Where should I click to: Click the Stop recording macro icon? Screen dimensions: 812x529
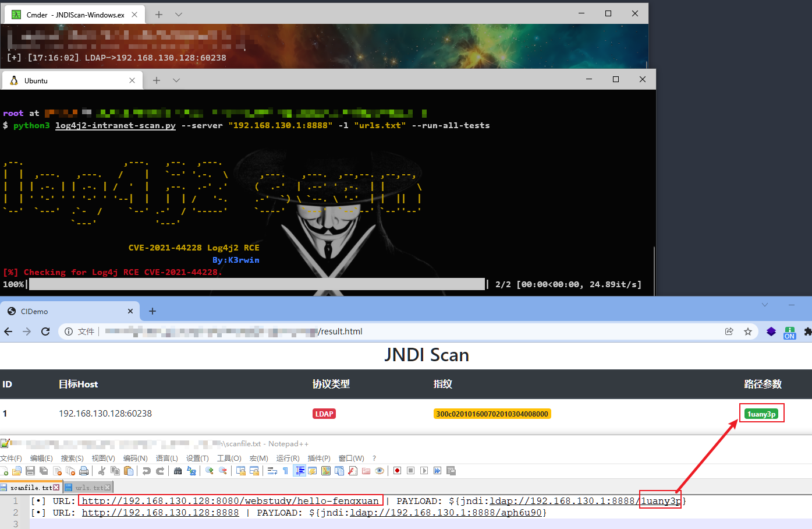[411, 471]
